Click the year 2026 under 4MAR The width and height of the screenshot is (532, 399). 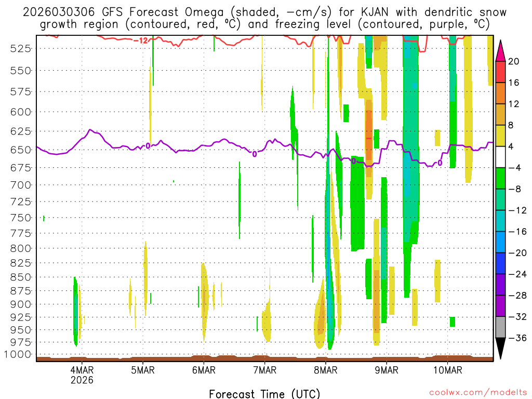(82, 380)
